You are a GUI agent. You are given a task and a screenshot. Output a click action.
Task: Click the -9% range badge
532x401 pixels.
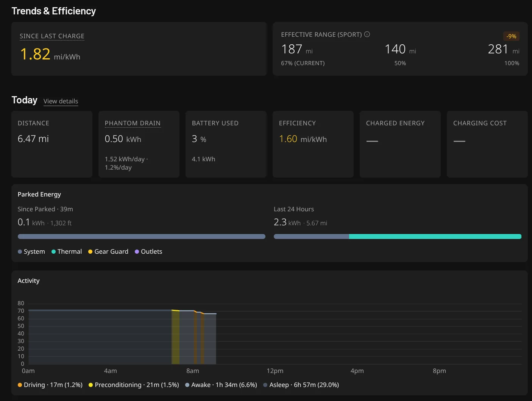pyautogui.click(x=511, y=36)
